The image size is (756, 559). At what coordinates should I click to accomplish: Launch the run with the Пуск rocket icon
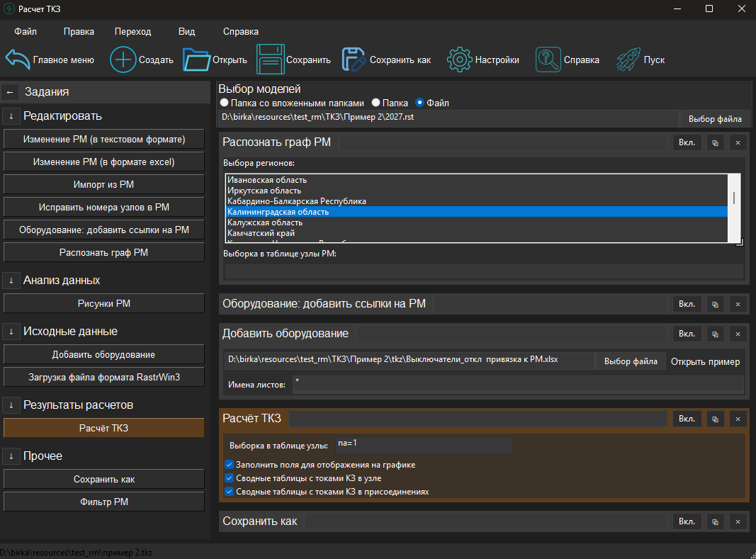628,60
